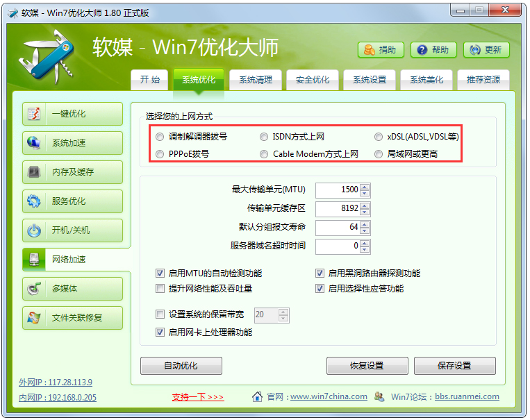The width and height of the screenshot is (530, 420).
Task: Open the 推荐资源 tab
Action: click(x=483, y=80)
